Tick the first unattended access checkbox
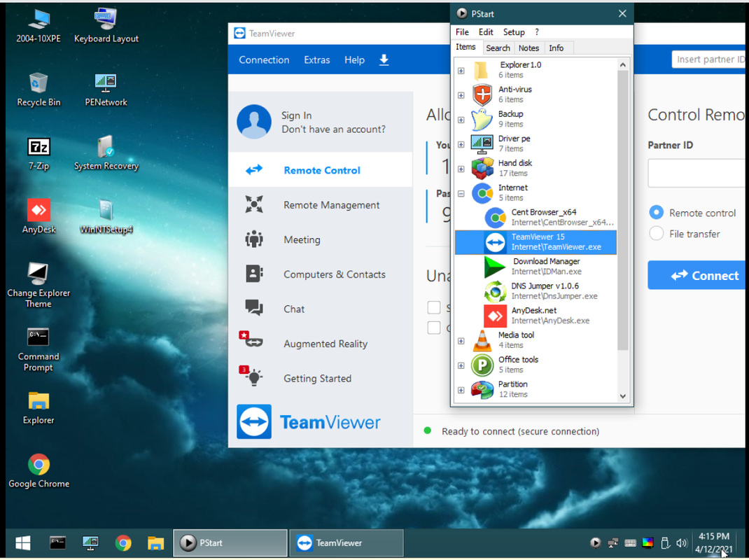 click(434, 307)
